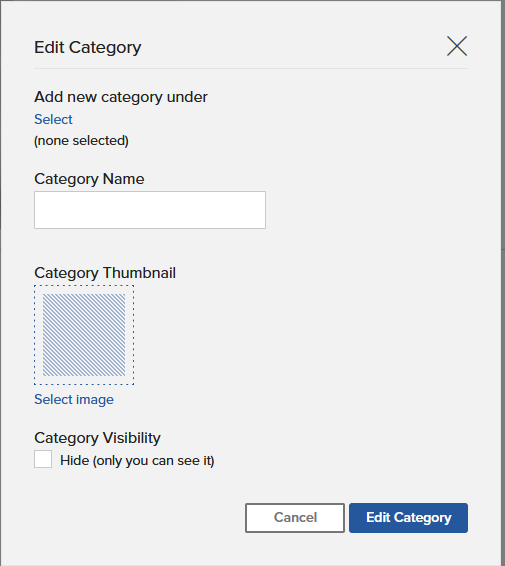Click the 'Edit Category' dialog title
505x566 pixels.
point(88,47)
